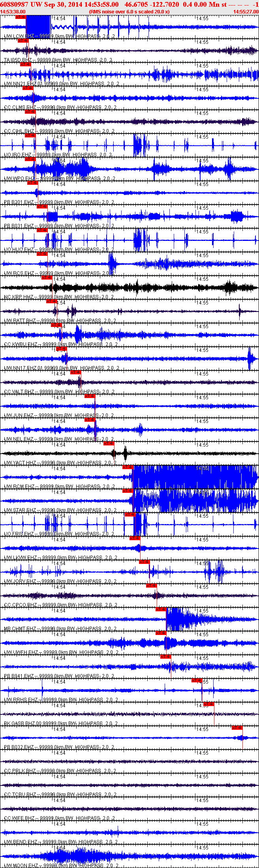The image size is (259, 868).
Task: Click the red pick flag on UW.RCM trace
Action: 128,467
